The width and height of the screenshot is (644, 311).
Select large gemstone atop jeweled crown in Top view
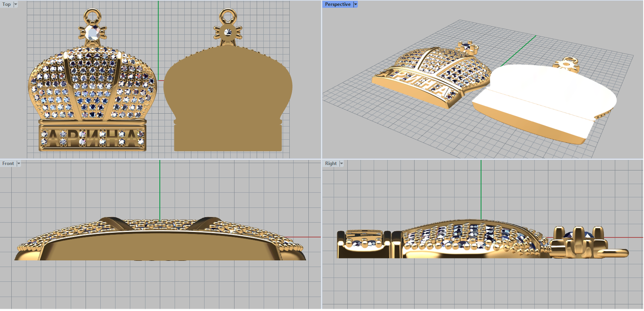(x=93, y=33)
